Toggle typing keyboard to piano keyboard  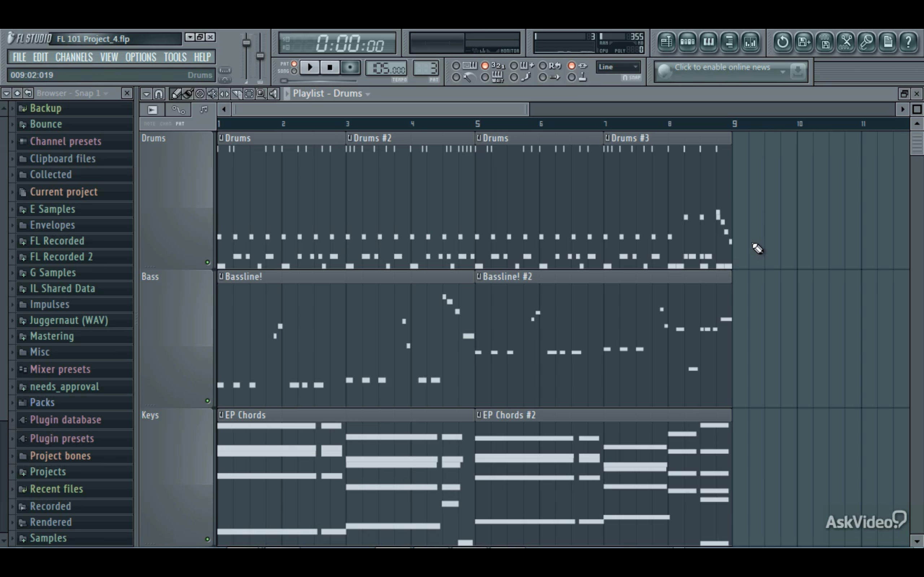click(x=456, y=66)
